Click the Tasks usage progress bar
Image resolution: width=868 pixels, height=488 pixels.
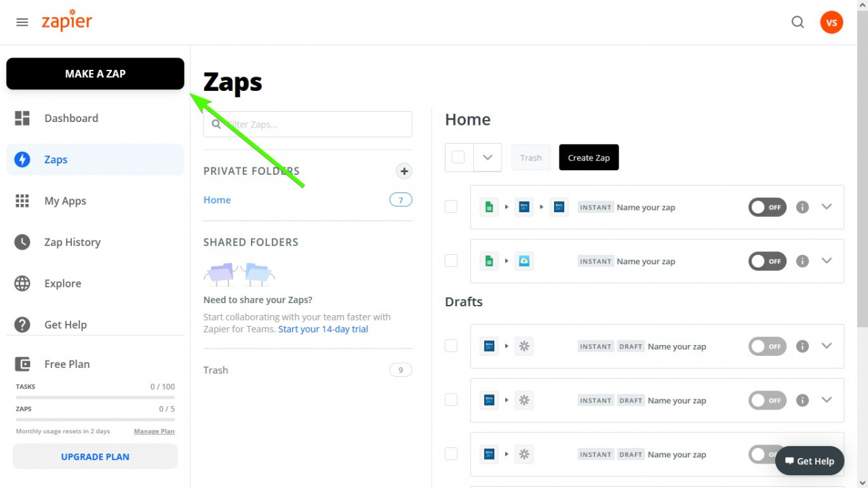pyautogui.click(x=95, y=397)
